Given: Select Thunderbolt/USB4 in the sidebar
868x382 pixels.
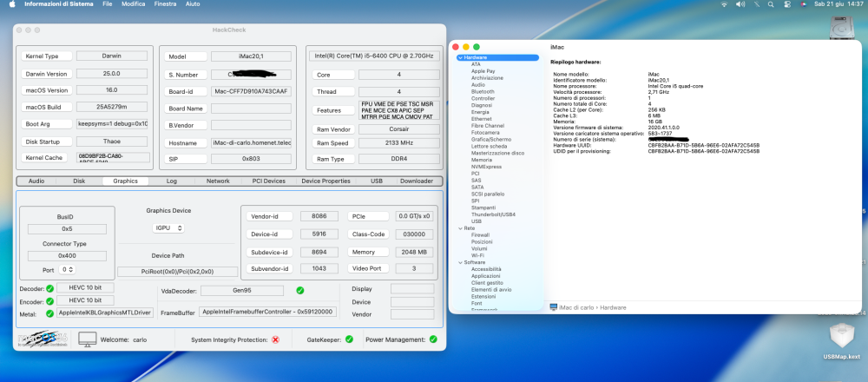Looking at the screenshot, I should 493,214.
